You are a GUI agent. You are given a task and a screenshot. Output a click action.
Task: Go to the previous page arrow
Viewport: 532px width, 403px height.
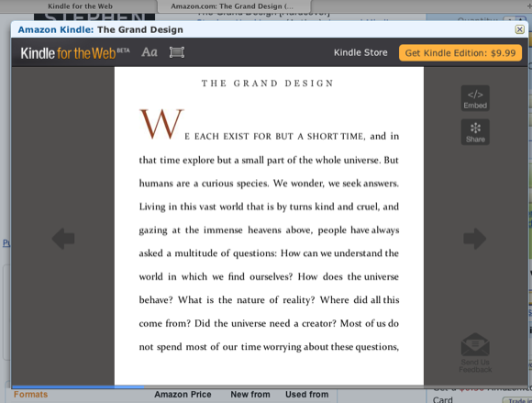(x=63, y=239)
